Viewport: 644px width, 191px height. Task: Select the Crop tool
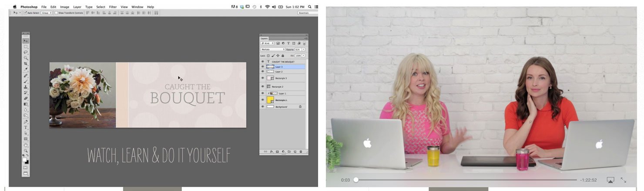click(x=26, y=64)
